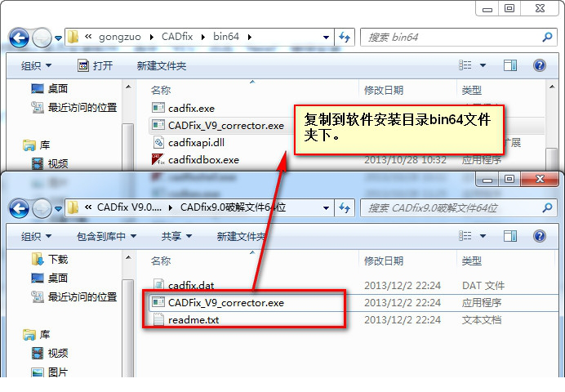Change view icon in bin64 window
The image size is (565, 392).
(x=465, y=65)
